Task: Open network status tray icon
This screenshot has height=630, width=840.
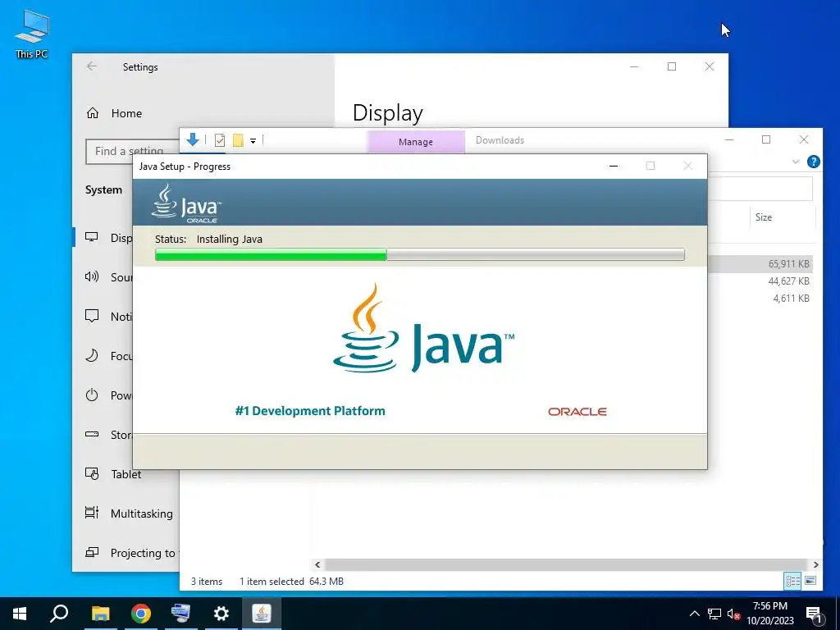Action: click(714, 614)
